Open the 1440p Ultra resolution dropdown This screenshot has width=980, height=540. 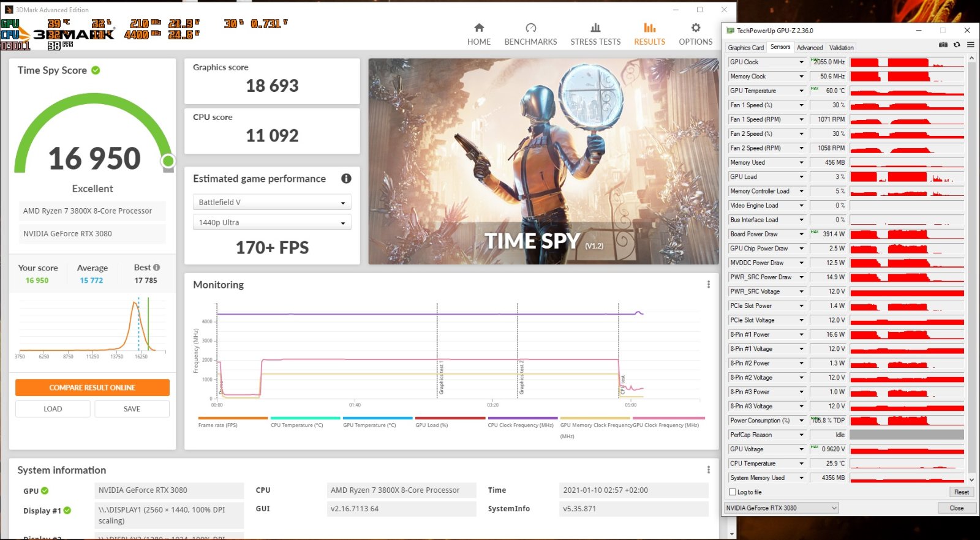[272, 222]
